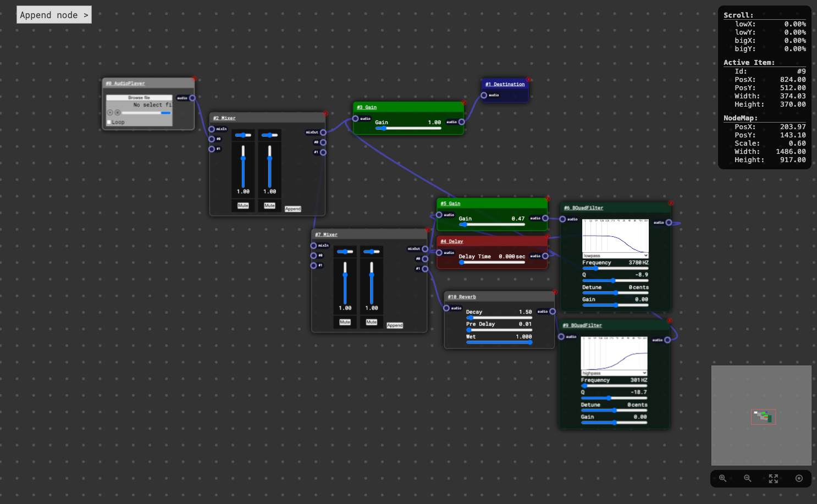Screen dimensions: 817x504
Task: Click Browse file in AudioPlayer
Action: tap(139, 98)
